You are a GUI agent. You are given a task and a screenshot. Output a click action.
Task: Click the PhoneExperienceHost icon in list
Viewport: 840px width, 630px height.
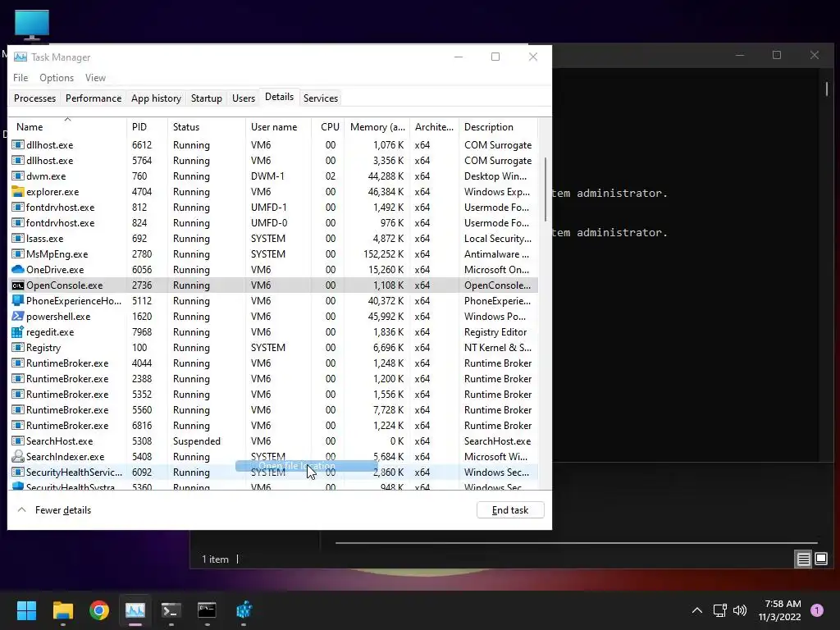tap(18, 300)
